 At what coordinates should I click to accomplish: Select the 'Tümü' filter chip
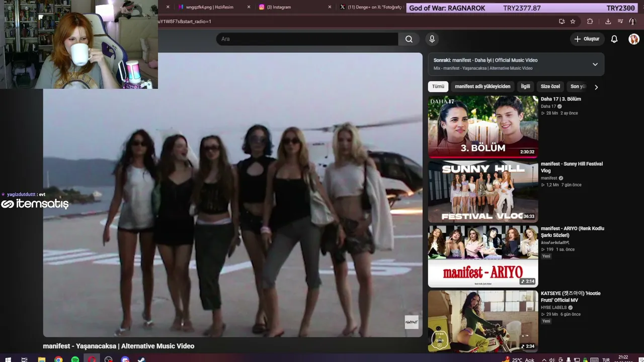438,86
